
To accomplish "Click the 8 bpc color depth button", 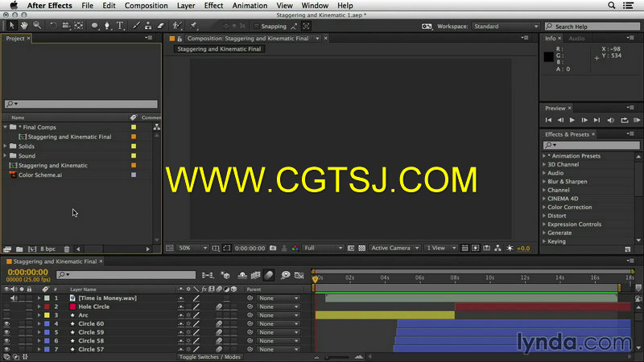I will [x=47, y=249].
